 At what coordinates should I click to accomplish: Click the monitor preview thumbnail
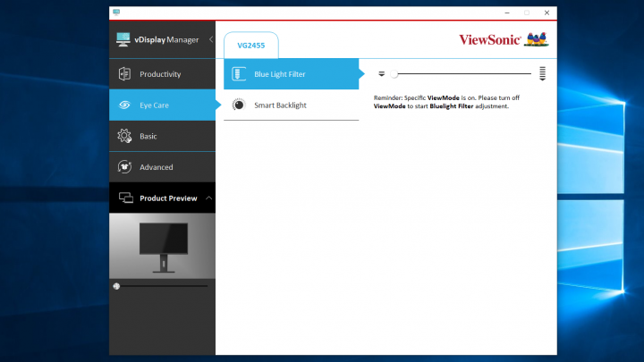coord(162,247)
